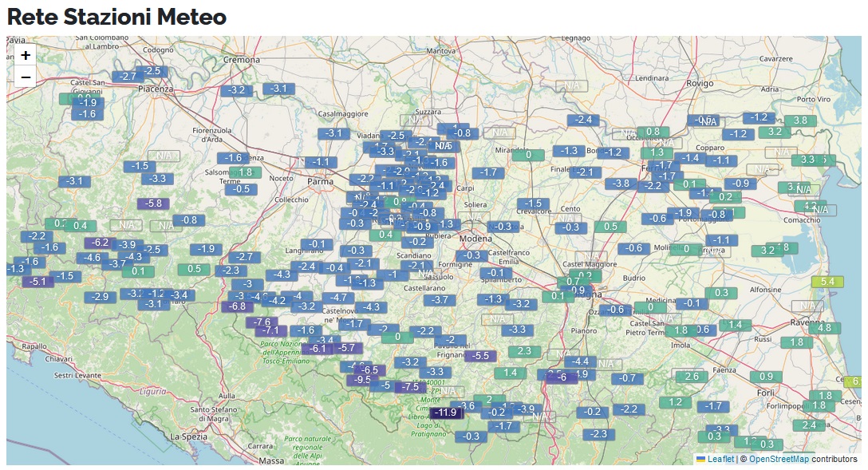Open the 4.8 marker near Ravenna
The width and height of the screenshot is (868, 470).
(x=824, y=328)
